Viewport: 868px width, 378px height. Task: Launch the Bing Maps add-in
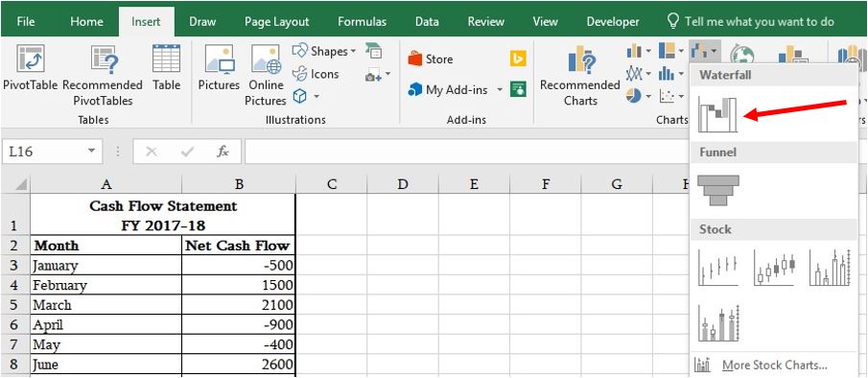(518, 59)
